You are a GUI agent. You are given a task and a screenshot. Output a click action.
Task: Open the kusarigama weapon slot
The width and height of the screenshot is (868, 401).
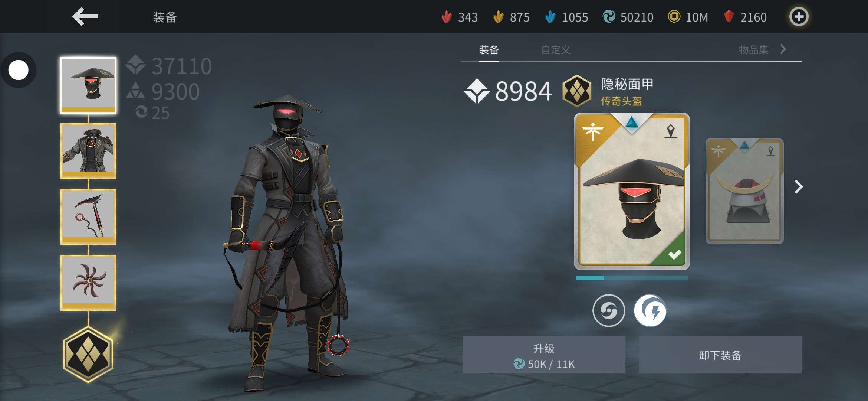[x=88, y=217]
